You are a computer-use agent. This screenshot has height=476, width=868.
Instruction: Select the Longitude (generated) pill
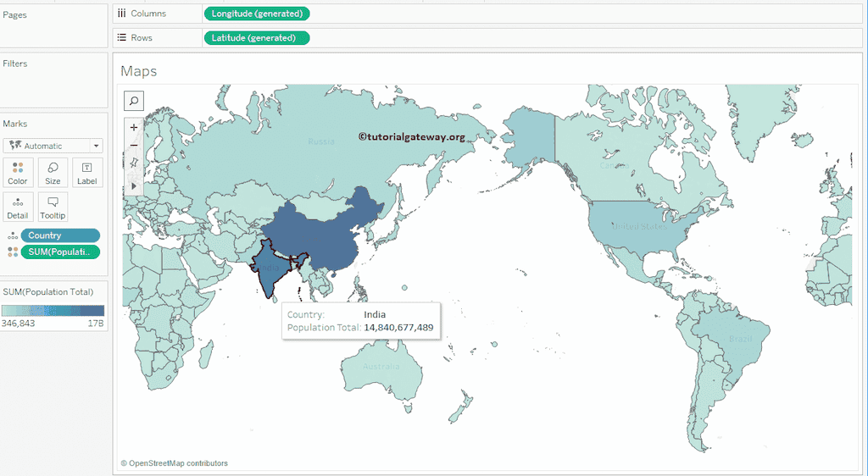257,14
